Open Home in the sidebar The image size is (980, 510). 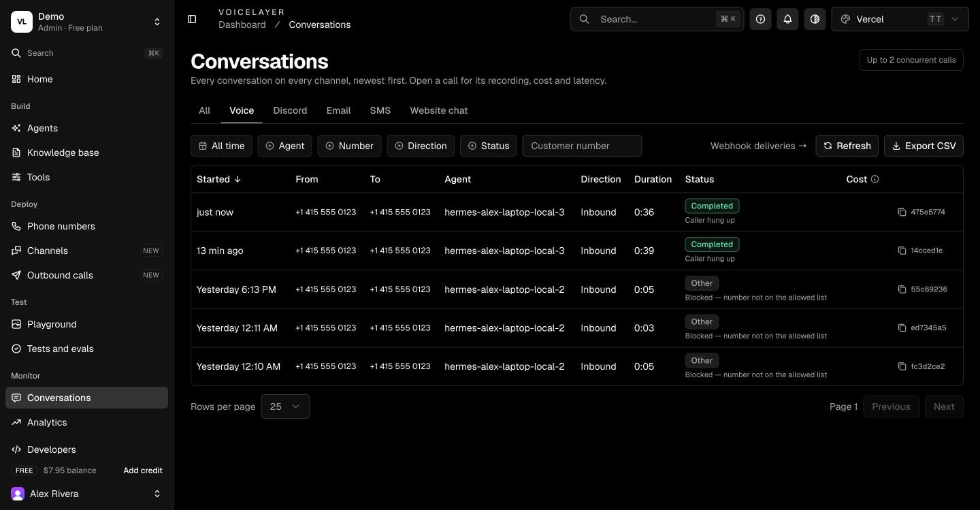point(86,79)
